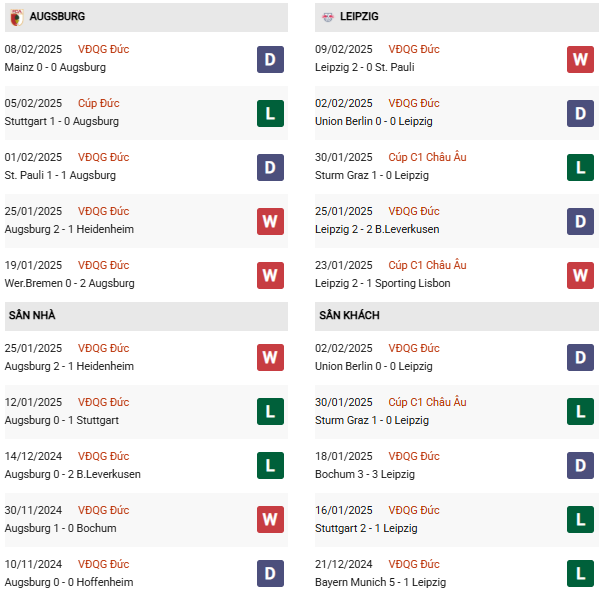Click the L badge for Bayern Munich 5 - 1 Leipzig

coord(581,574)
